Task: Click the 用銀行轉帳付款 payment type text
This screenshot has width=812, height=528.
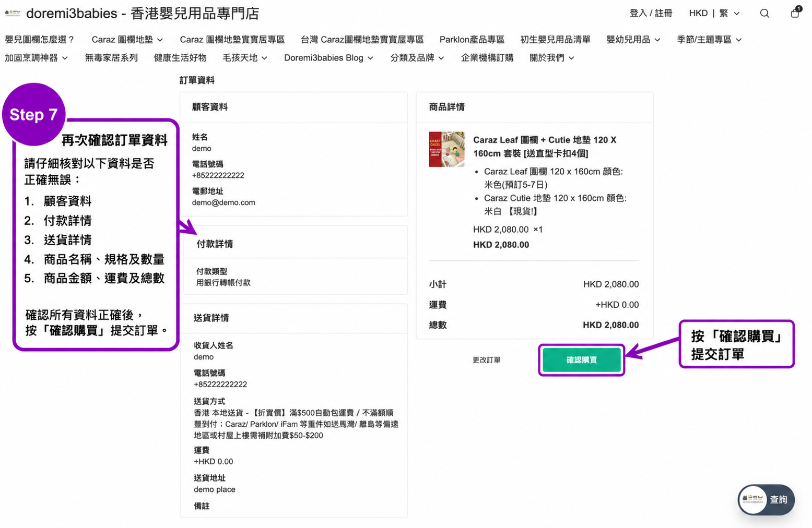Action: (223, 283)
